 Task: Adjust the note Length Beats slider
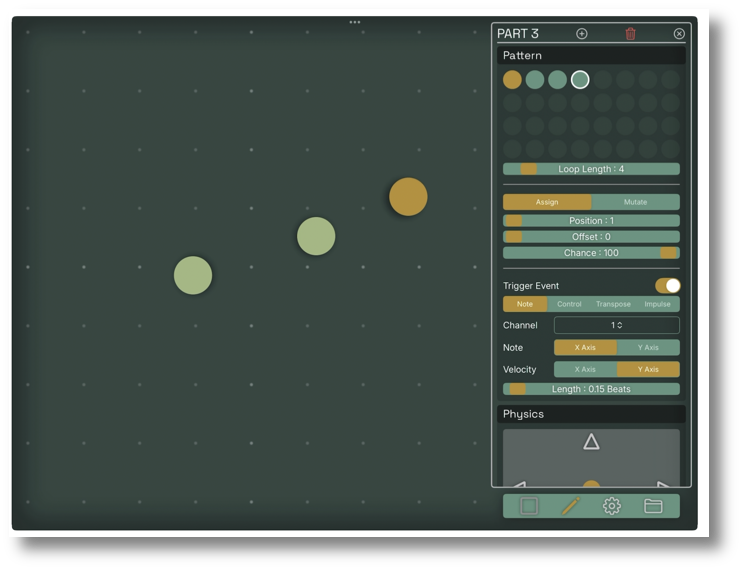(x=591, y=389)
